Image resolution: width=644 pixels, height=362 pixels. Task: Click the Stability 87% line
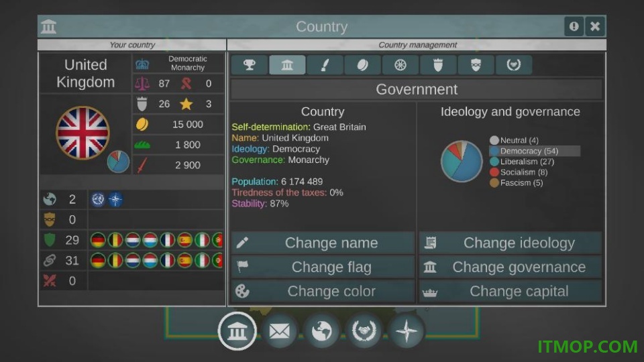click(x=260, y=204)
